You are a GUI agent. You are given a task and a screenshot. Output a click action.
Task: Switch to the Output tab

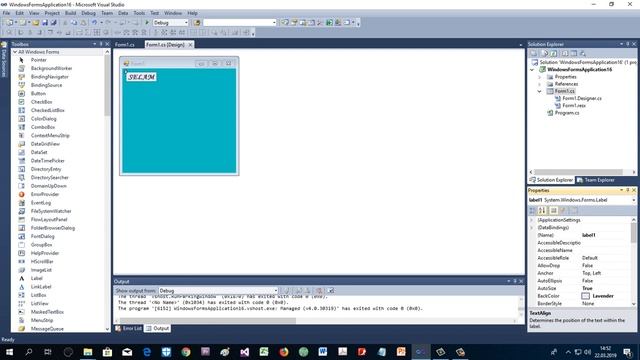coord(158,328)
